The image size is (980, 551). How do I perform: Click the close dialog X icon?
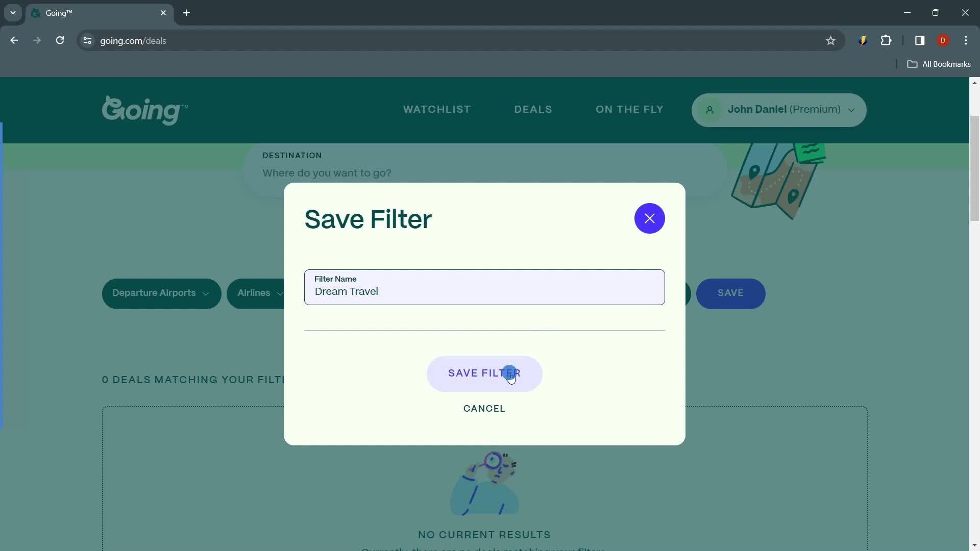coord(650,218)
